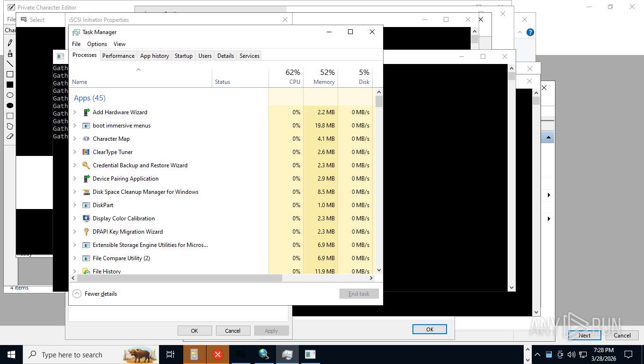Expand the Add Hardware Wizard process row

(x=75, y=112)
